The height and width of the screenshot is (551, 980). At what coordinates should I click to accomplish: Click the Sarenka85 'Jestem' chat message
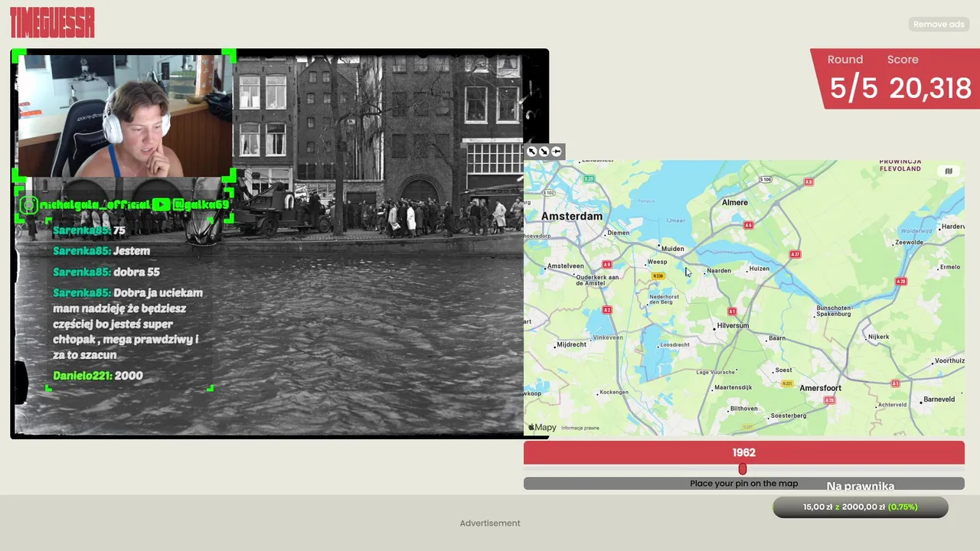101,251
